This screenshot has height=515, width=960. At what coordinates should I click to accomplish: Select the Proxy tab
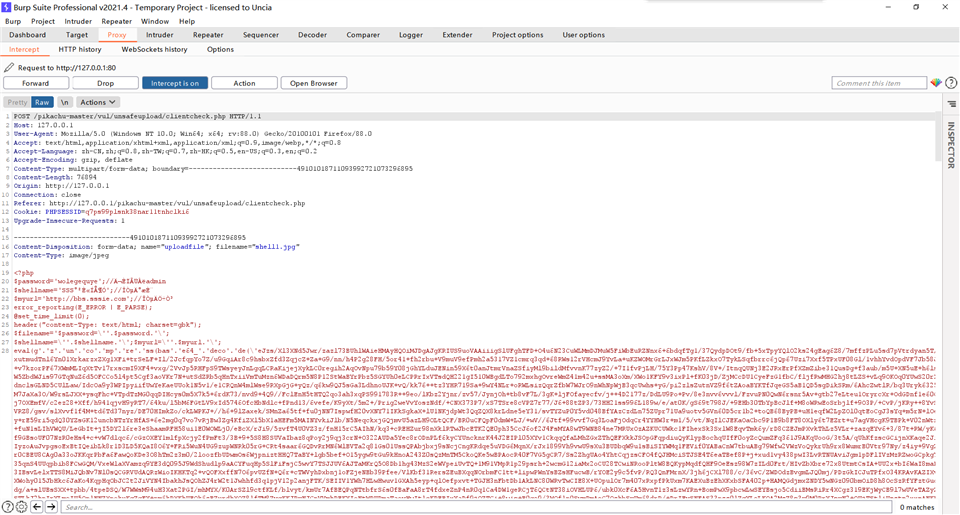point(117,35)
